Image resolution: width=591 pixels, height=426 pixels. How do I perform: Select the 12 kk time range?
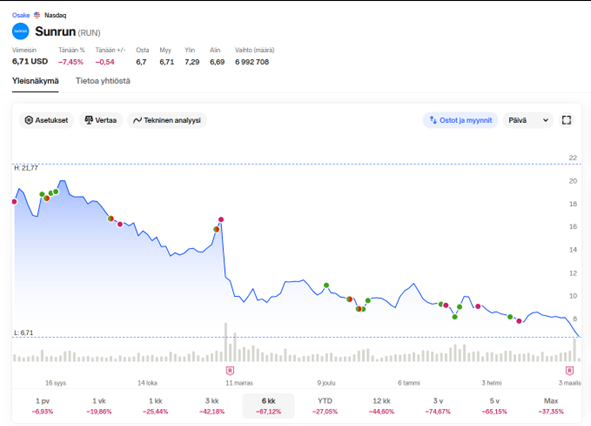point(381,406)
